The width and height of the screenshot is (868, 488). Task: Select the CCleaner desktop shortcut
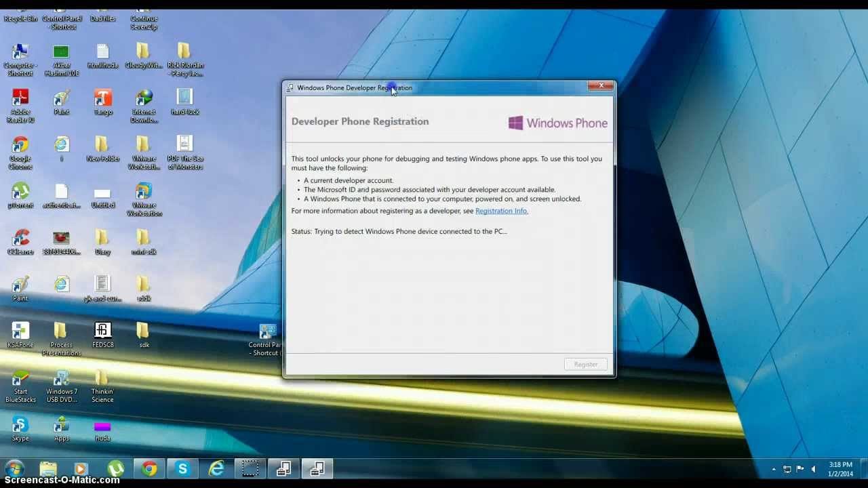pos(20,243)
